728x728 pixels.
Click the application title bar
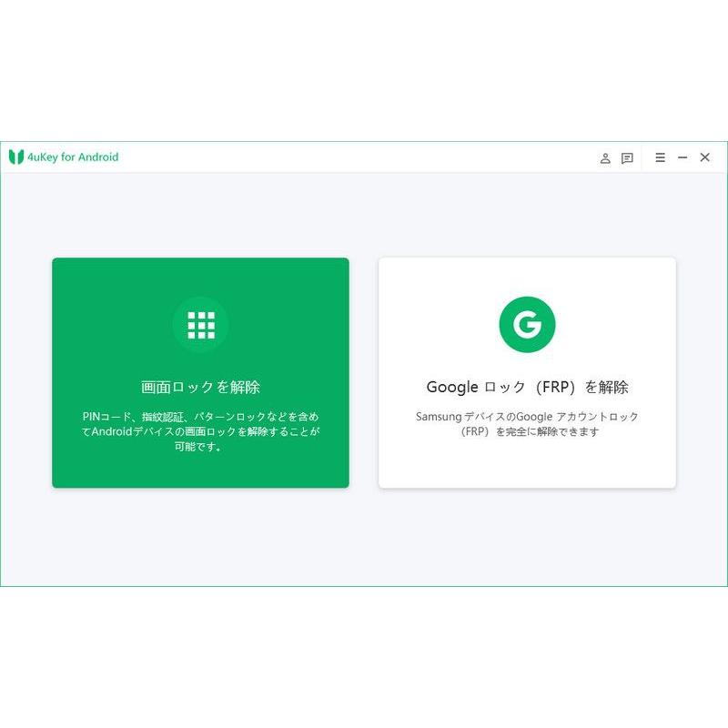364,157
